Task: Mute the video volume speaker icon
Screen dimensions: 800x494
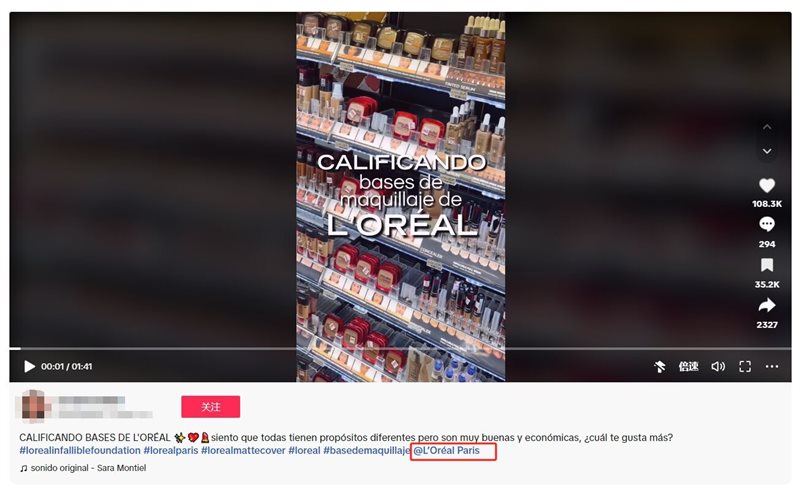Action: (718, 366)
